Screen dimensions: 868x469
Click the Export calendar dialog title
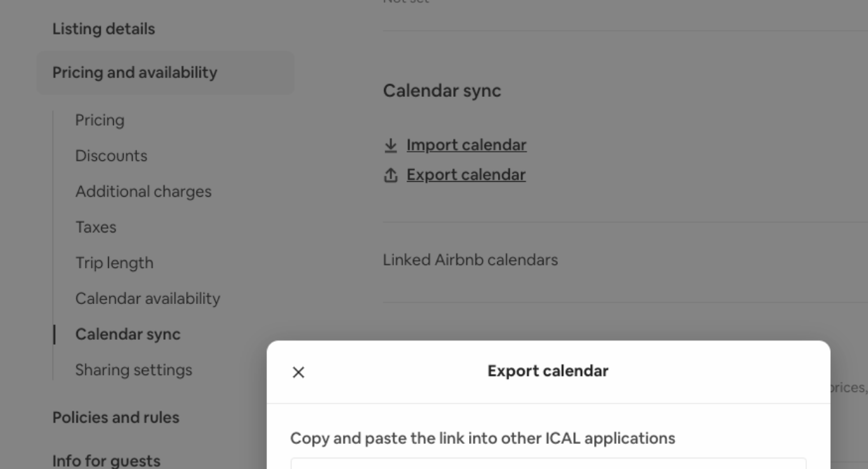click(x=548, y=371)
